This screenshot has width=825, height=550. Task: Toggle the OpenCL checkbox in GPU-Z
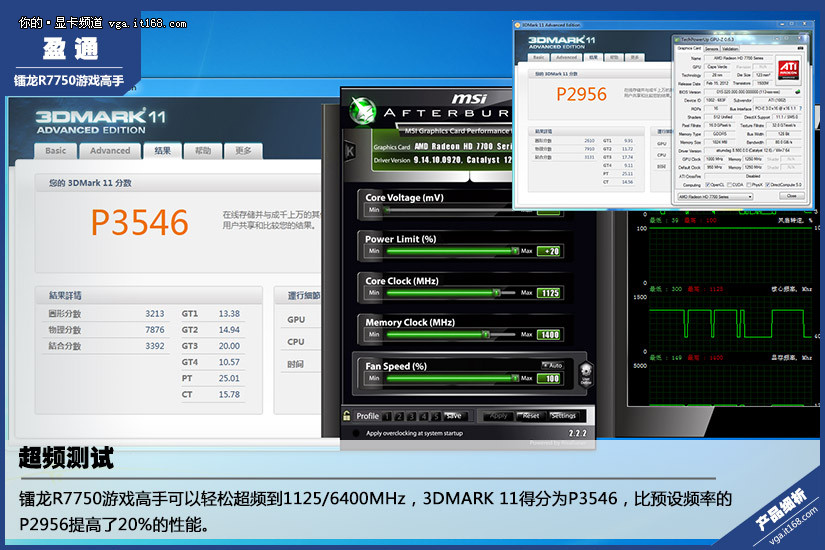708,185
